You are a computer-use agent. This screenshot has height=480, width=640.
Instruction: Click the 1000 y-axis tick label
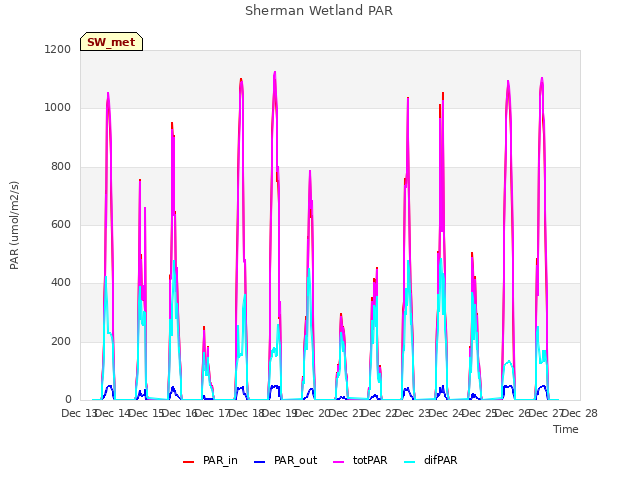[x=58, y=108]
